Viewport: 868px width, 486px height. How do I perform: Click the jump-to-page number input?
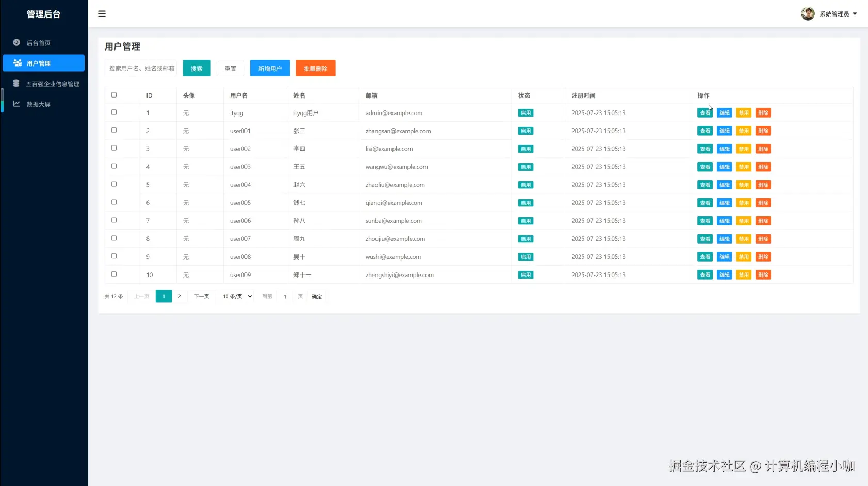[285, 296]
